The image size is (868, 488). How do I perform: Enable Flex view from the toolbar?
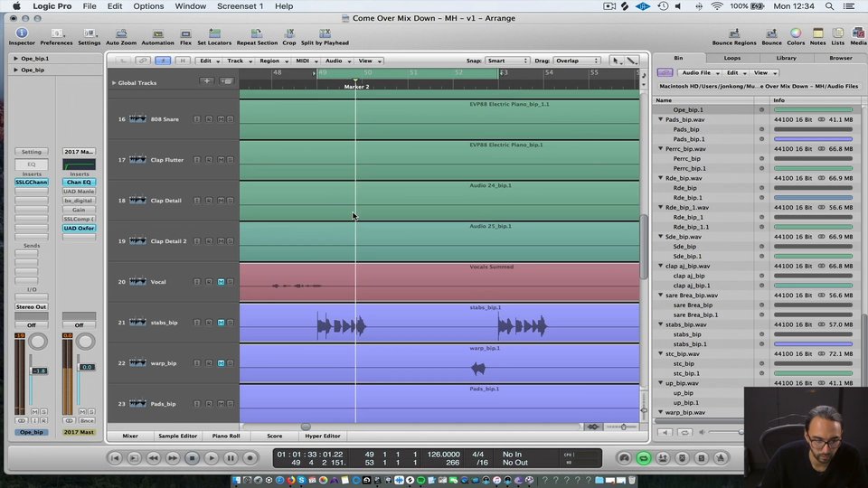[x=185, y=36]
